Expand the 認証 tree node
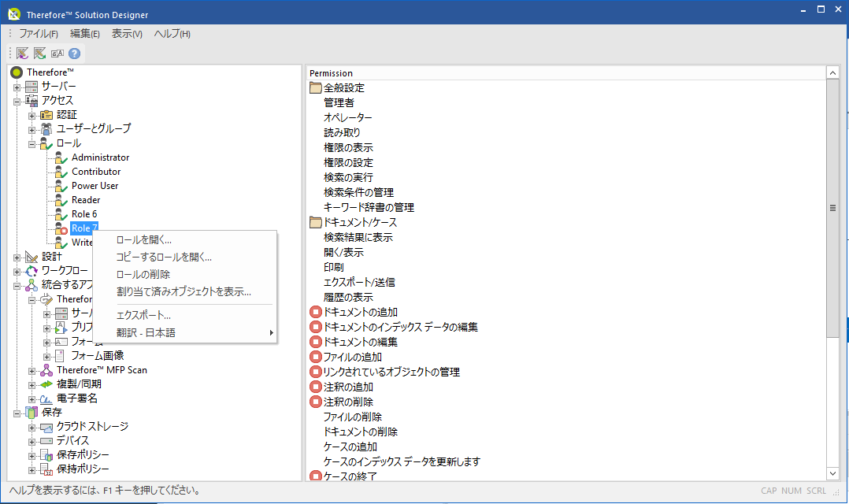The height and width of the screenshot is (504, 849). click(x=32, y=115)
